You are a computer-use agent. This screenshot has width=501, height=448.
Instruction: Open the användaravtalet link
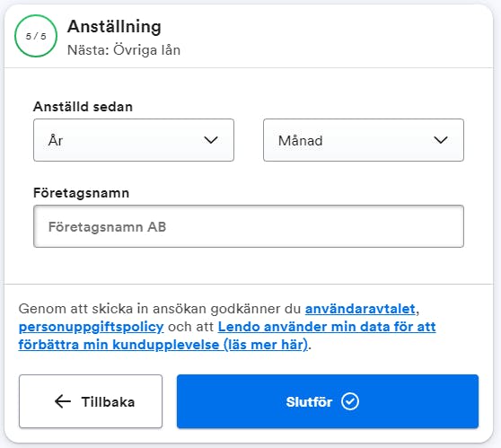(x=360, y=309)
